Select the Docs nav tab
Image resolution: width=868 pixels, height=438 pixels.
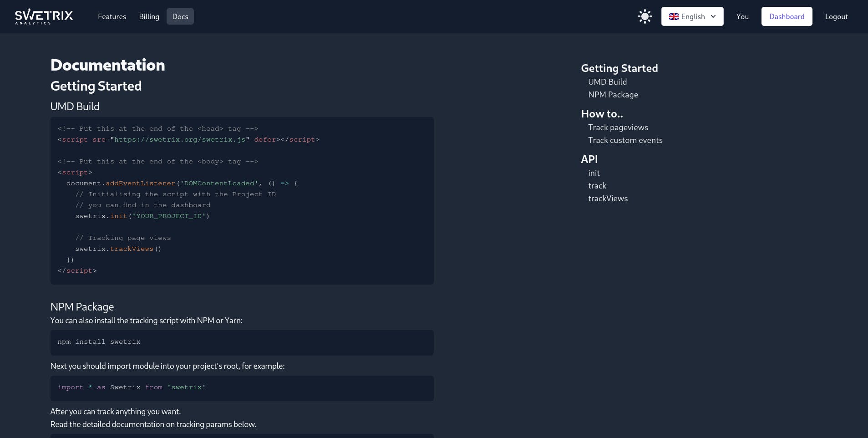coord(180,16)
